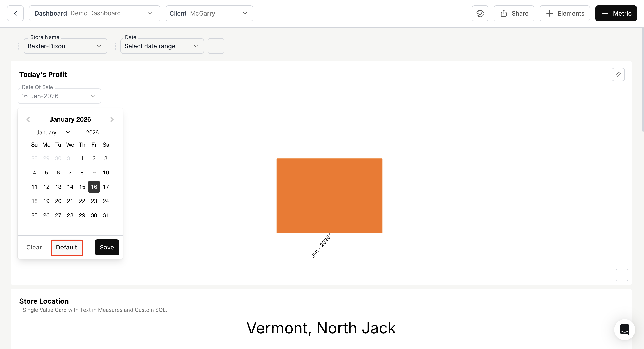
Task: Navigate back with the left chevron arrow
Action: click(15, 13)
